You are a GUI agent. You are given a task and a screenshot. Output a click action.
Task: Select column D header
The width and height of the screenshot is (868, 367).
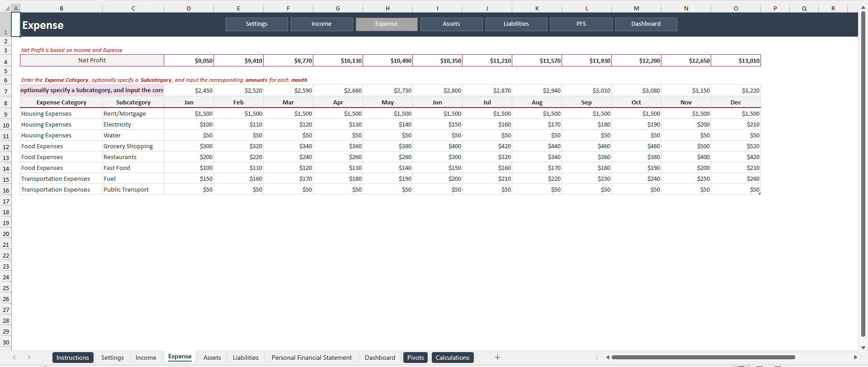point(189,8)
